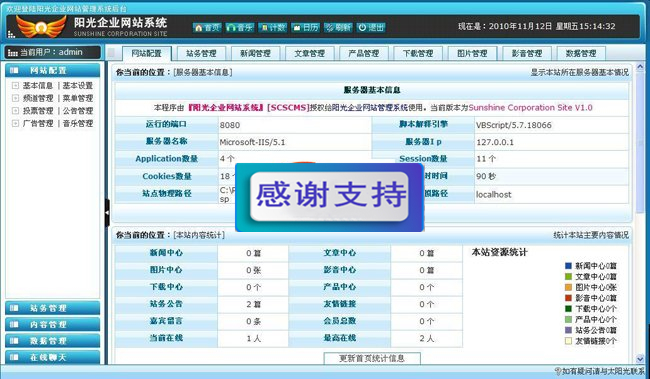This screenshot has height=379, width=650.
Task: Click the blue 新闻中心 legend swatch
Action: click(x=568, y=266)
